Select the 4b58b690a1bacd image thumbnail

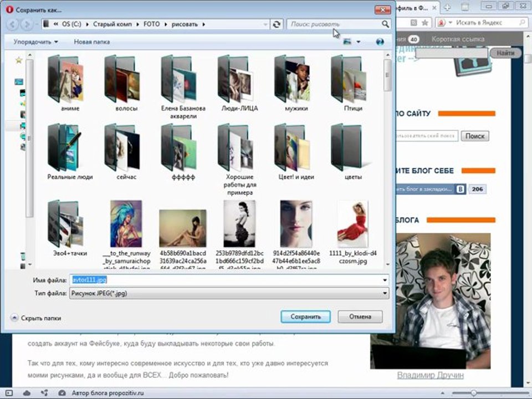tap(182, 228)
